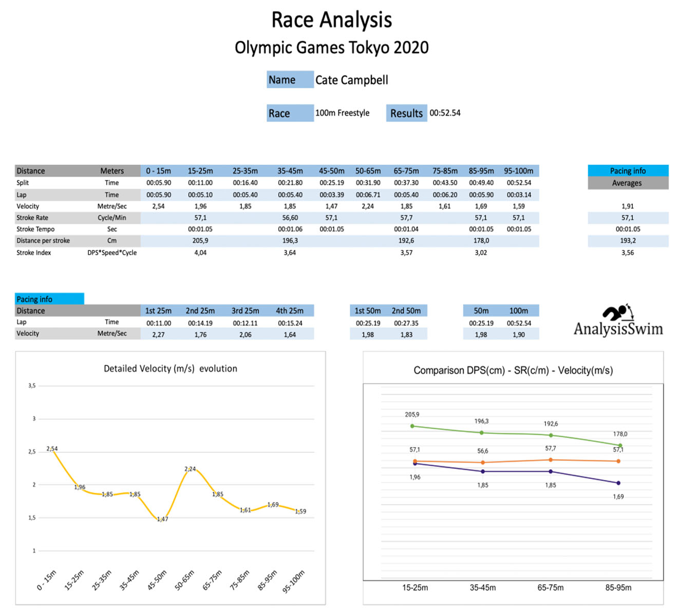
Task: Click the AnalysisSwim swimmer logo
Action: point(618,321)
